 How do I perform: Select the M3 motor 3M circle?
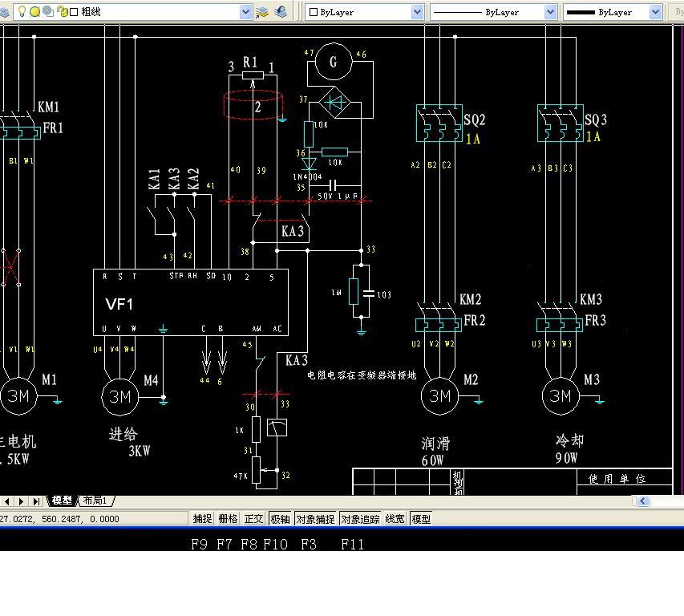561,395
